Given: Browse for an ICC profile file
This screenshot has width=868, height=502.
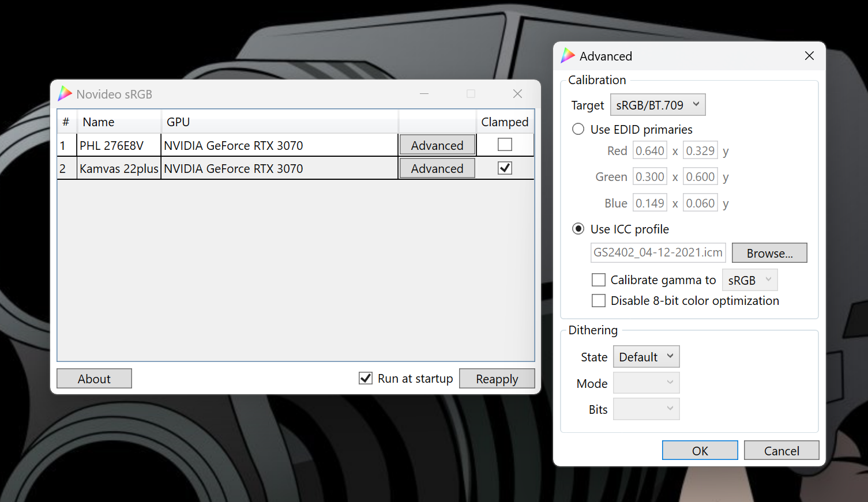Looking at the screenshot, I should 769,253.
